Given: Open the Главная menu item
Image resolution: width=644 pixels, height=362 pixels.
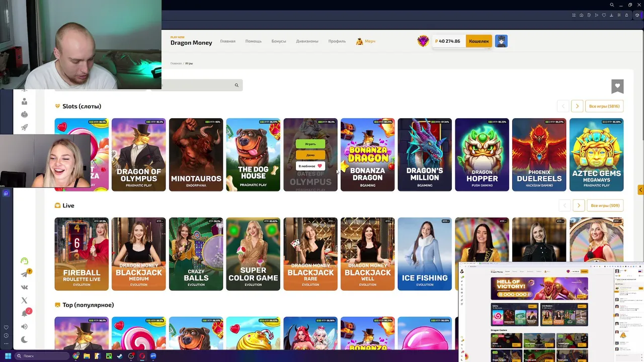Looking at the screenshot, I should pos(227,41).
